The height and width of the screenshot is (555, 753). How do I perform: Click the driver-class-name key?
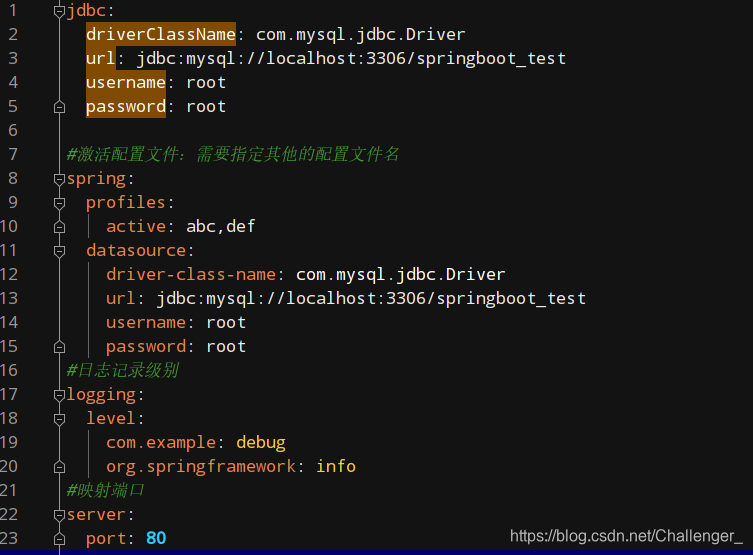pos(191,275)
